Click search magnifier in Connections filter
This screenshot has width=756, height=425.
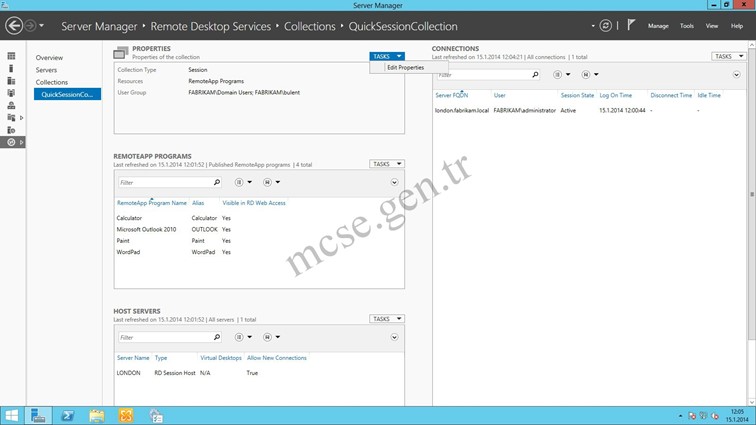pos(535,75)
